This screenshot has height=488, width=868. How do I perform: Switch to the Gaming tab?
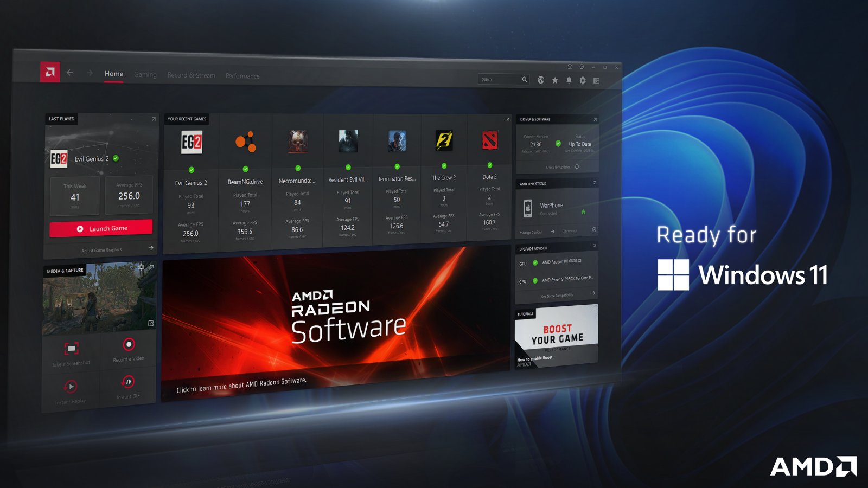tap(145, 75)
